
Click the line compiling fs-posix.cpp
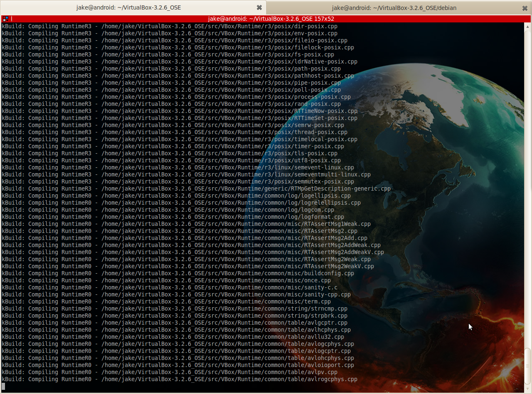(168, 54)
